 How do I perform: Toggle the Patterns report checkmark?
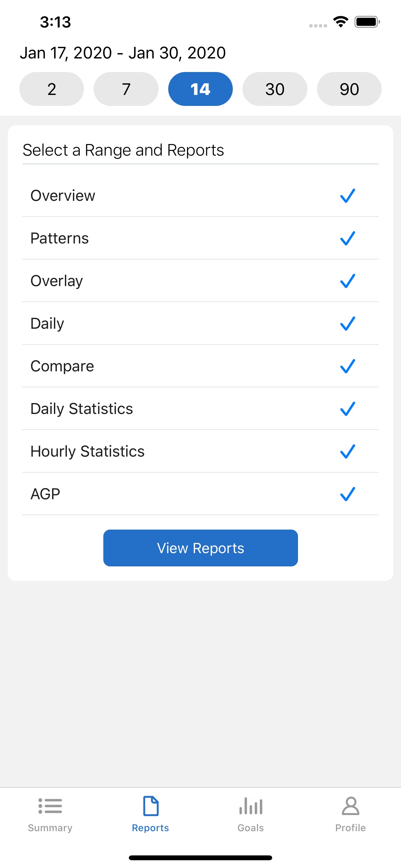347,238
